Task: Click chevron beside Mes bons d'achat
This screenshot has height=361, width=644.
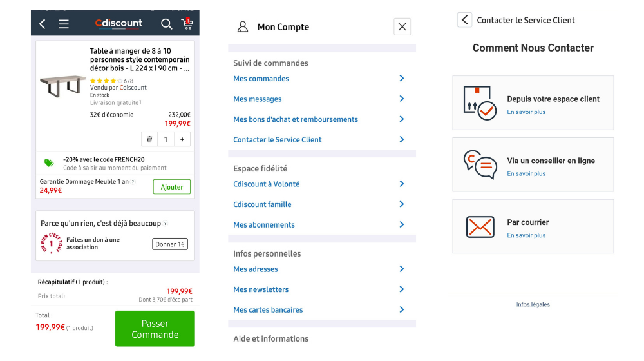Action: tap(402, 119)
